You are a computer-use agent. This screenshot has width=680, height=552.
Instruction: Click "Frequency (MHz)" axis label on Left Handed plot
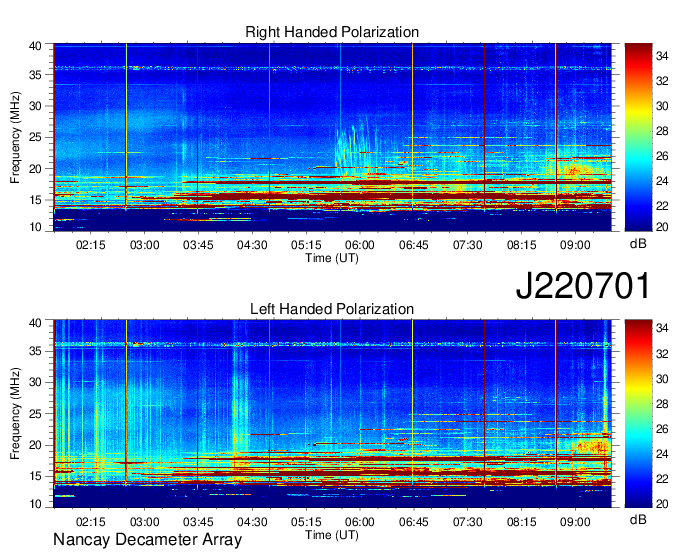[x=15, y=414]
